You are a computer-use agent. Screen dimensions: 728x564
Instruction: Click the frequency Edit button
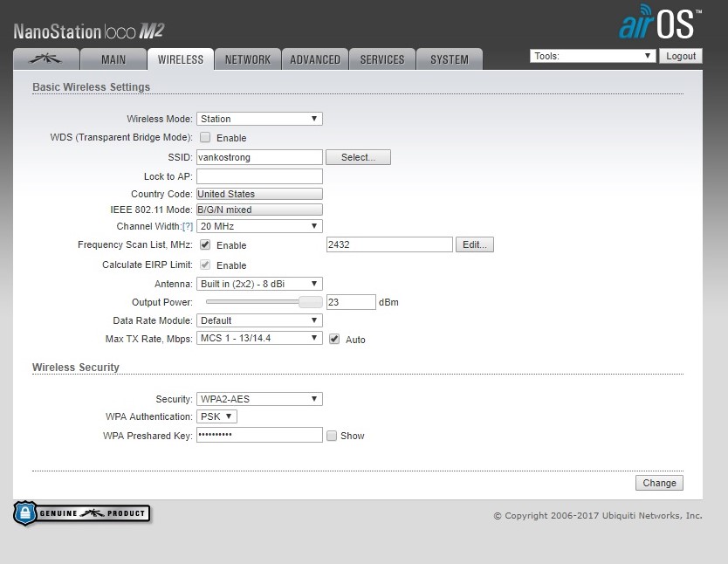coord(475,244)
